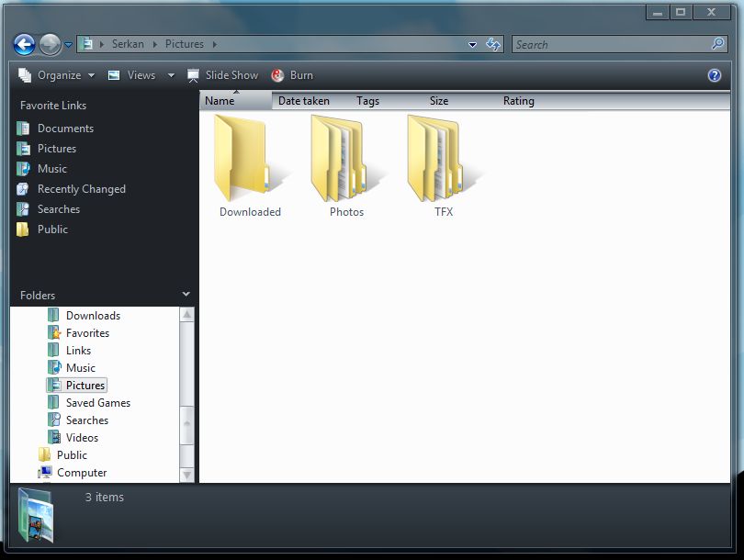Open the Organize dropdown menu
This screenshot has height=560, width=744.
pos(57,75)
